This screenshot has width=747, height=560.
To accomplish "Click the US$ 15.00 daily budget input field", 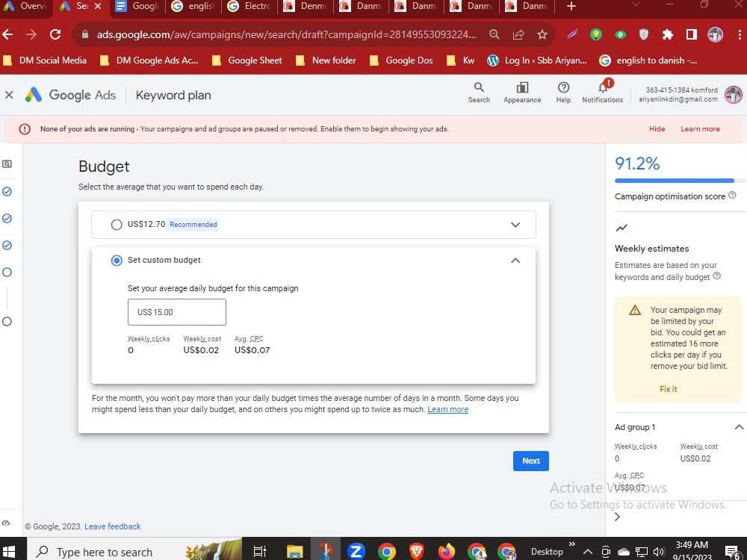I will point(177,312).
